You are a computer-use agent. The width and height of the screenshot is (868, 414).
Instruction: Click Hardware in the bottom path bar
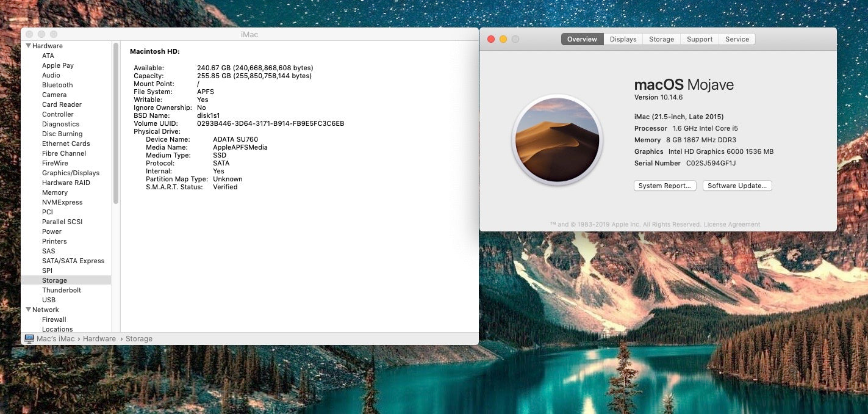pyautogui.click(x=99, y=338)
